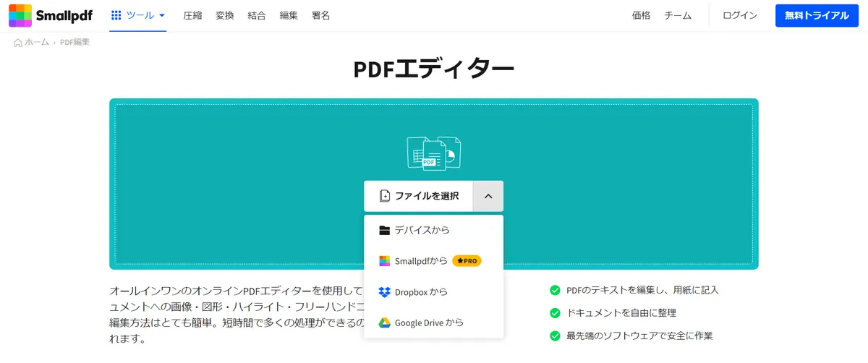Open the 圧縮 menu item
Screen dimensions: 868x363
[192, 15]
